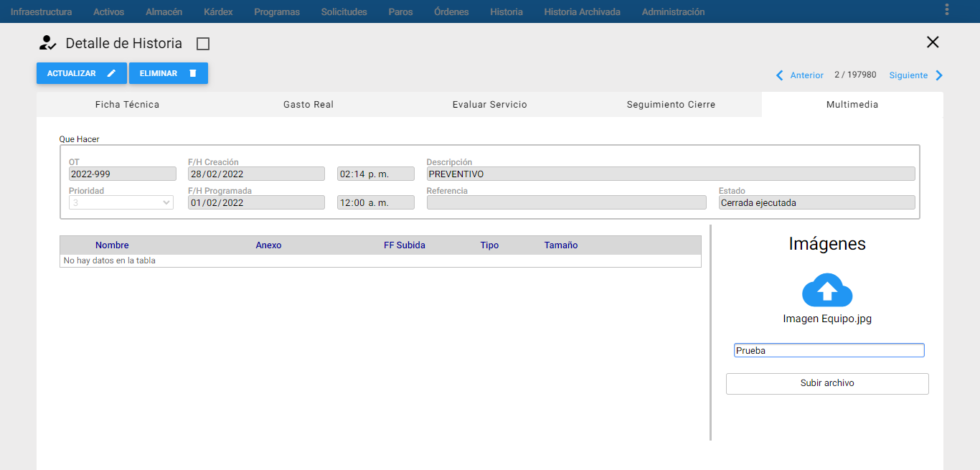Click 'No hay datos en la tabla' row
This screenshot has height=470, width=980.
click(x=380, y=260)
